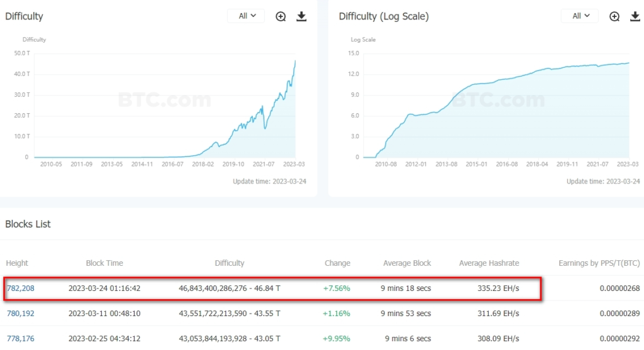Click the Change column header
644x350 pixels.
(337, 263)
